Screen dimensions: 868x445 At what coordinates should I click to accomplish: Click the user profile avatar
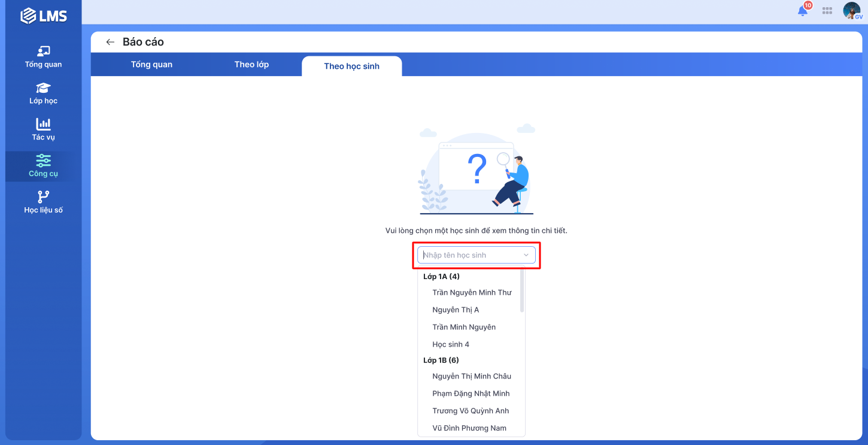tap(851, 11)
